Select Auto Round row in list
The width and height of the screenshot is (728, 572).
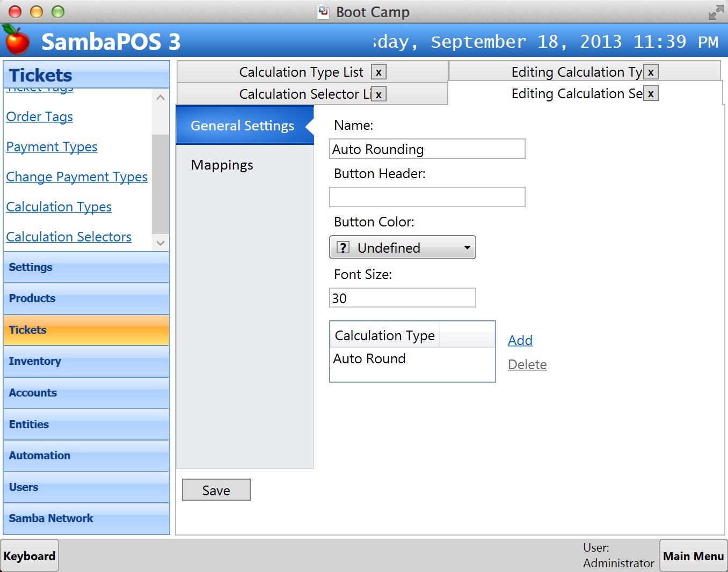pos(369,359)
